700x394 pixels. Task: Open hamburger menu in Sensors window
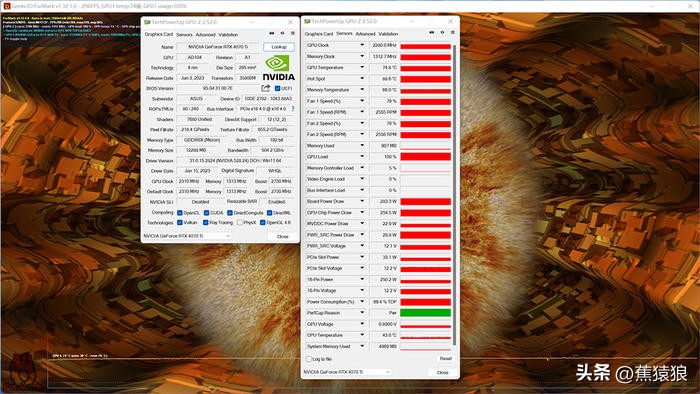453,33
